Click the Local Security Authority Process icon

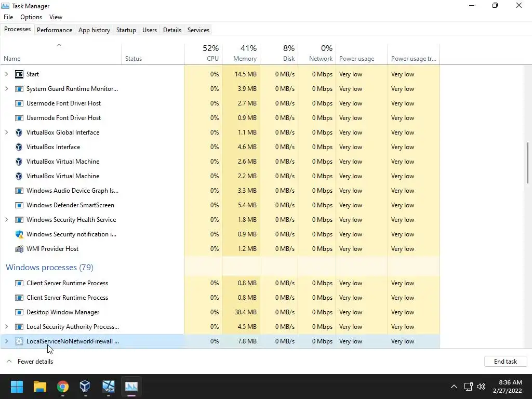pos(19,327)
